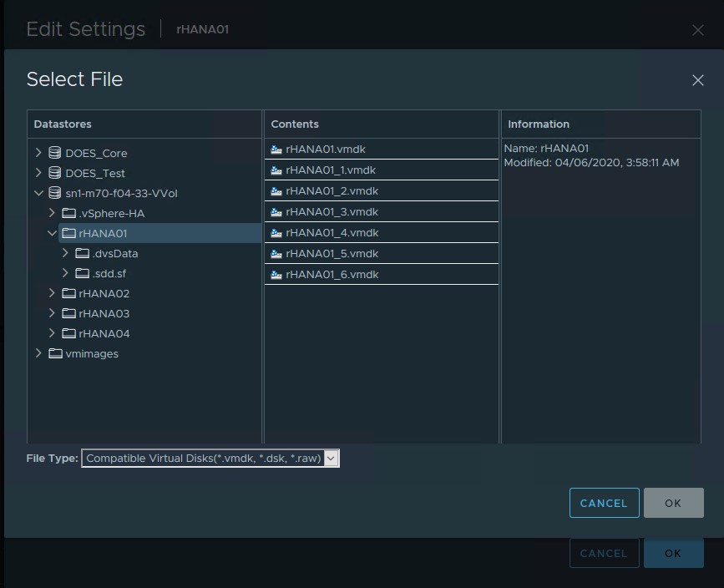
Task: Click the disk icon beside rHANA01_1.vmdk
Action: click(x=276, y=170)
